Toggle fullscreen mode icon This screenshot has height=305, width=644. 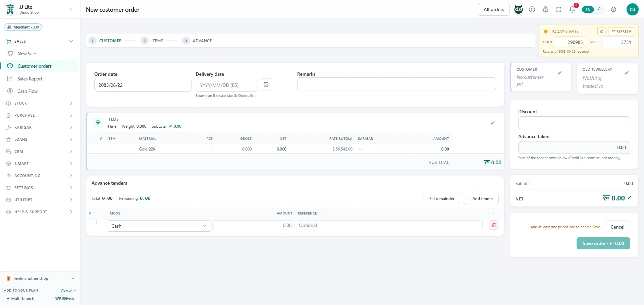pyautogui.click(x=559, y=9)
